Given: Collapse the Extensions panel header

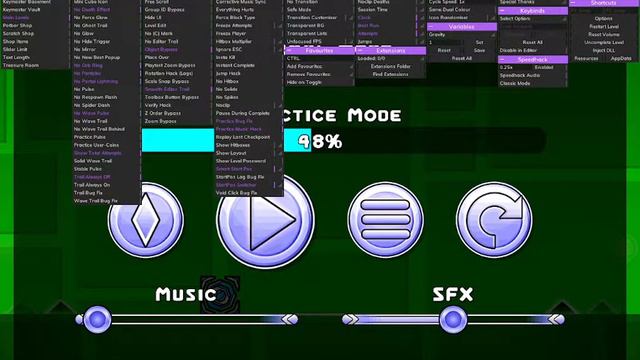Looking at the screenshot, I should tap(391, 51).
